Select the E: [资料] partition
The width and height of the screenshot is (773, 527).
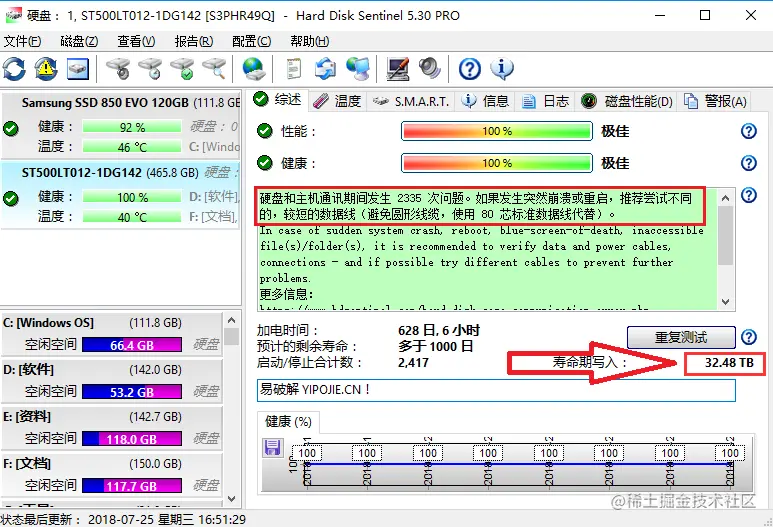(x=112, y=427)
